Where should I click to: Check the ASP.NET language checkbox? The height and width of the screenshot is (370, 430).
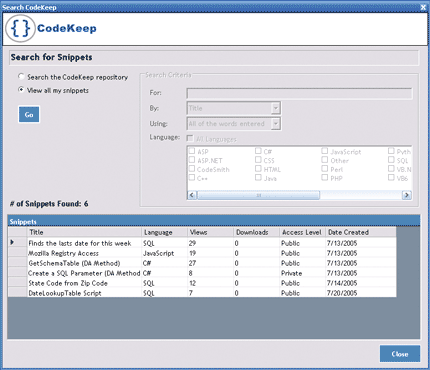tap(192, 160)
